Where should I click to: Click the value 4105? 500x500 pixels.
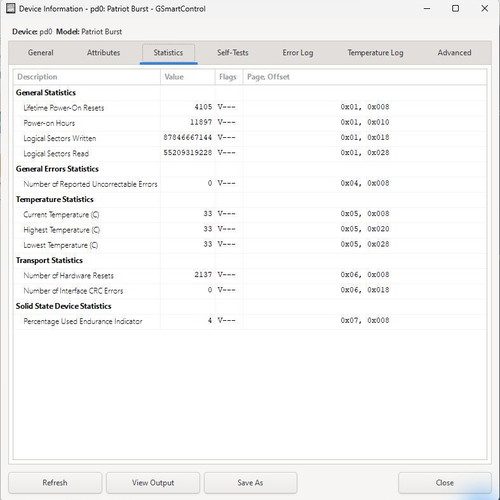tap(203, 107)
